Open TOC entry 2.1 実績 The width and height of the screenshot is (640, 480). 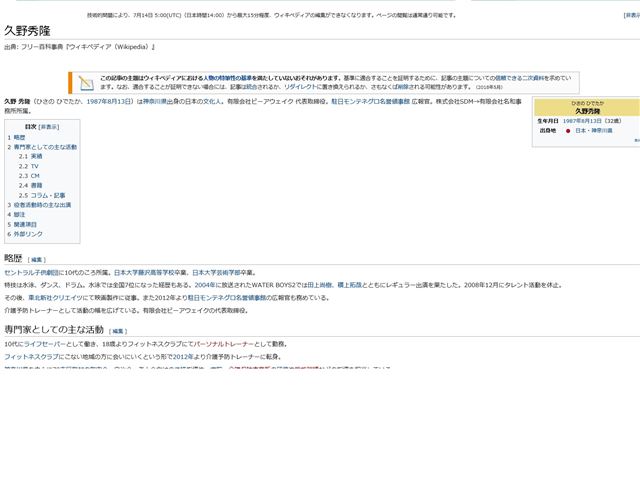(30, 156)
